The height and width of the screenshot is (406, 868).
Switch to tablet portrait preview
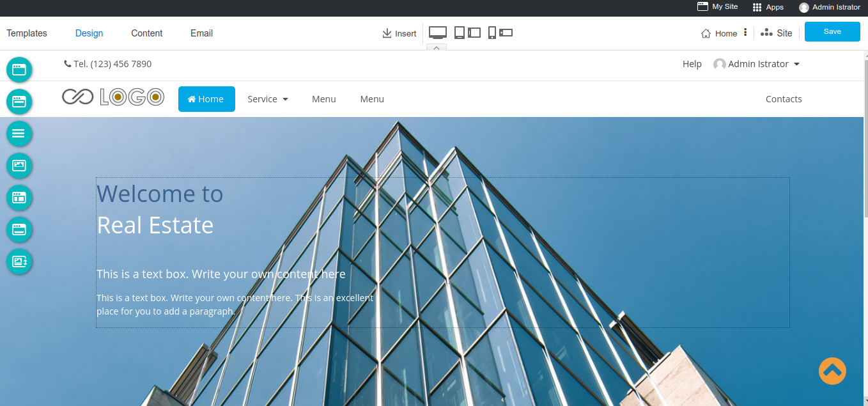460,33
